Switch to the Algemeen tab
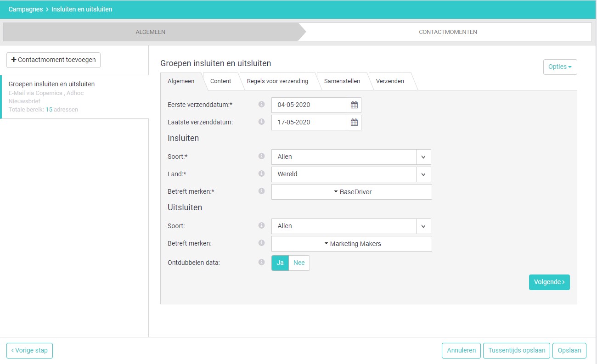The height and width of the screenshot is (364, 597). coord(181,81)
